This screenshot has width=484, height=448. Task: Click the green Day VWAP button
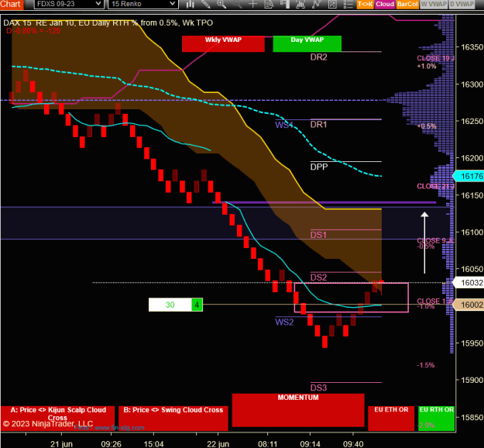[307, 43]
